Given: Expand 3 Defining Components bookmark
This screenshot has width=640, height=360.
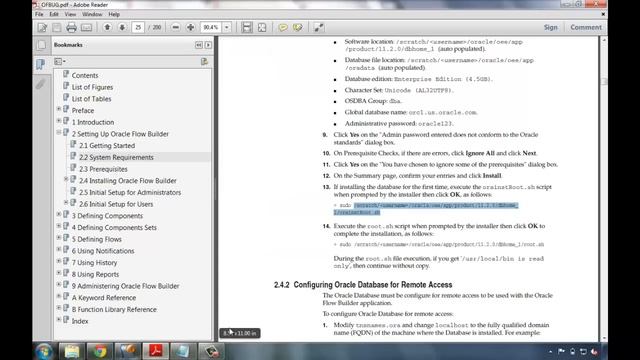Looking at the screenshot, I should [59, 214].
